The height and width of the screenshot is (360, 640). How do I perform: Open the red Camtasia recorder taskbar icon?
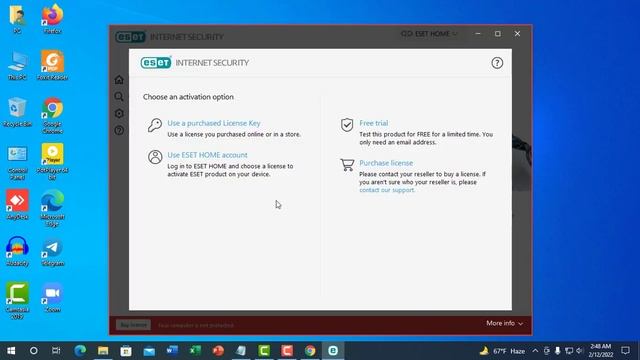pos(287,351)
